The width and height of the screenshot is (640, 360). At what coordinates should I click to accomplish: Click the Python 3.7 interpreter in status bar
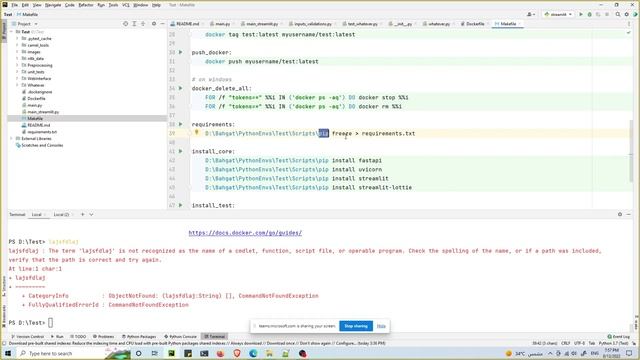tap(614, 343)
